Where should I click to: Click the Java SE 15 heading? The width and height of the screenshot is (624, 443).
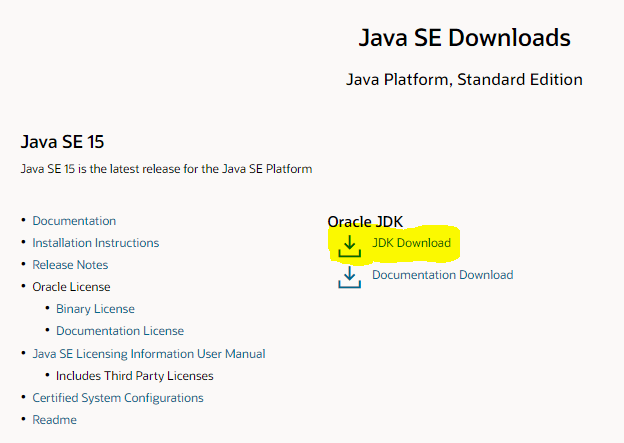tap(62, 142)
